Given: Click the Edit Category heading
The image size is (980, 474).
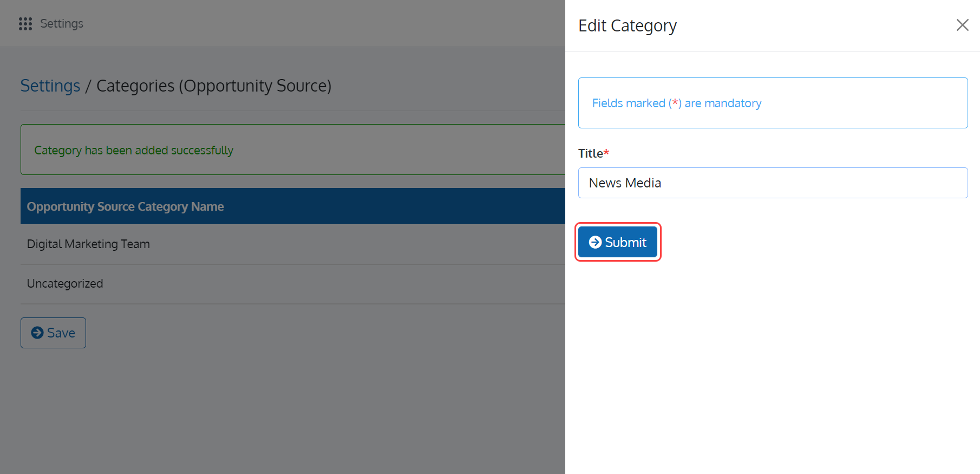Looking at the screenshot, I should click(x=627, y=25).
